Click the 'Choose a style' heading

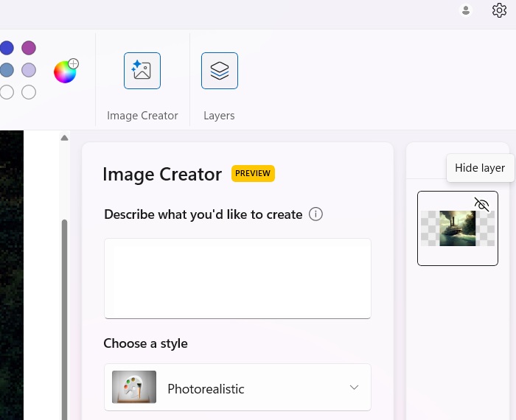145,343
